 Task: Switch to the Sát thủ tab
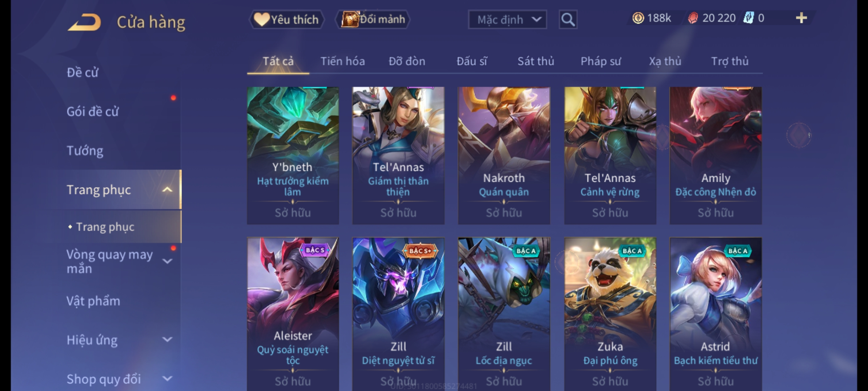(536, 61)
